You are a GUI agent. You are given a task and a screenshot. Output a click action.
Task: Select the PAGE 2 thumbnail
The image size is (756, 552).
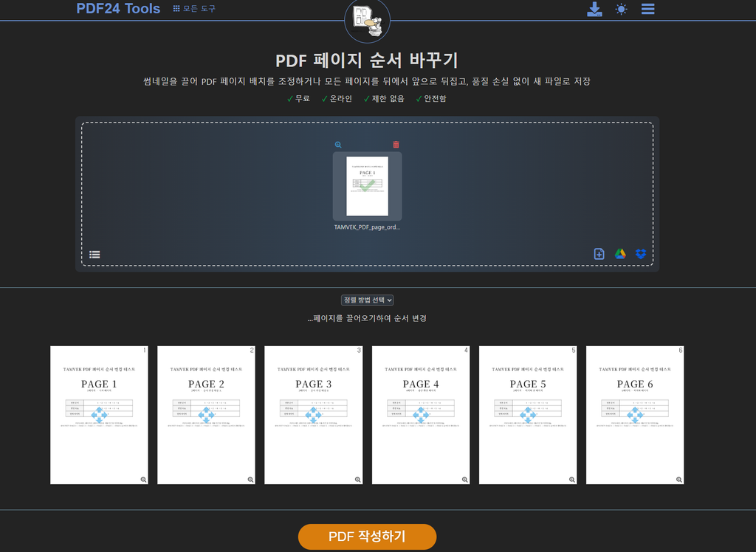pyautogui.click(x=207, y=415)
